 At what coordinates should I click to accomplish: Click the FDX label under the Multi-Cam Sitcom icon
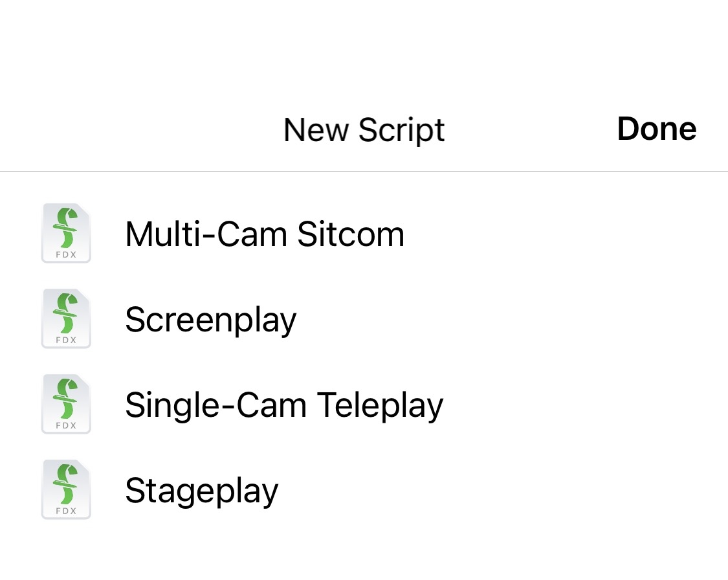tap(66, 254)
